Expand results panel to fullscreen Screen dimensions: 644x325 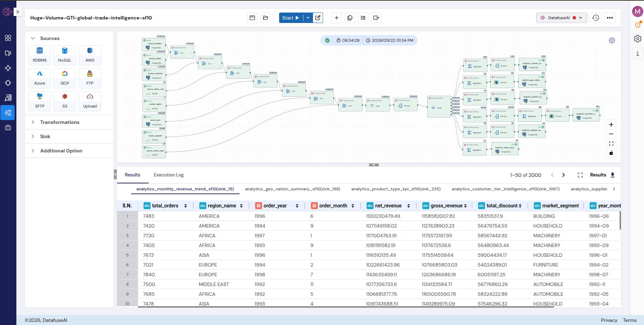pyautogui.click(x=580, y=175)
